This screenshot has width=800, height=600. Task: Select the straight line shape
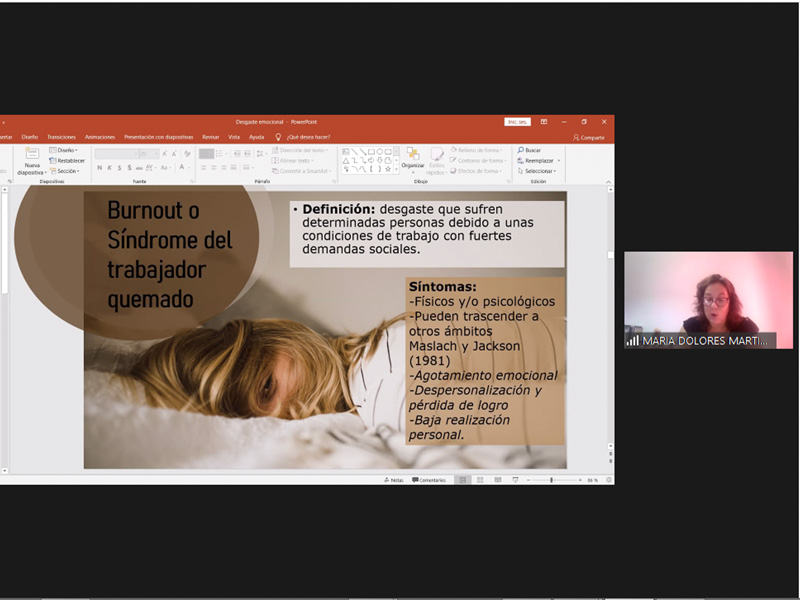tap(354, 152)
